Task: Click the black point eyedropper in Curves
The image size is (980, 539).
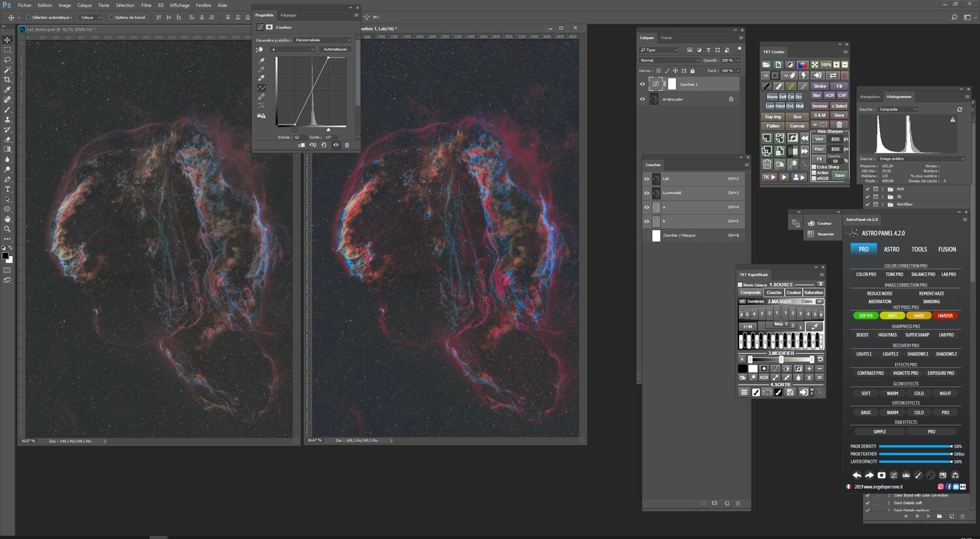Action: (261, 61)
